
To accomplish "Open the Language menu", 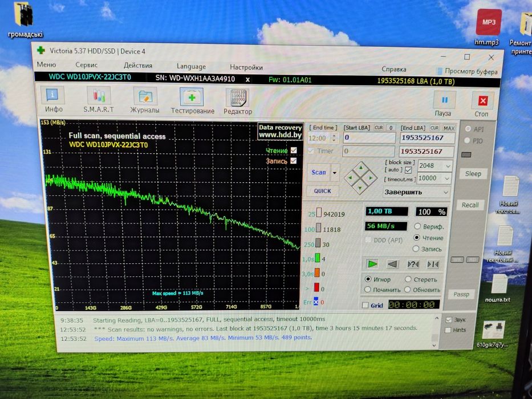I will pos(191,67).
